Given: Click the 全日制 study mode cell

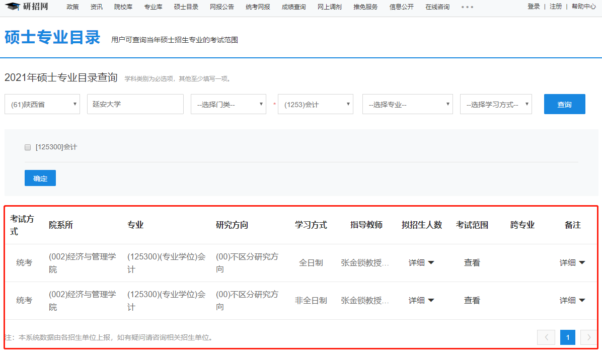Looking at the screenshot, I should [x=311, y=263].
